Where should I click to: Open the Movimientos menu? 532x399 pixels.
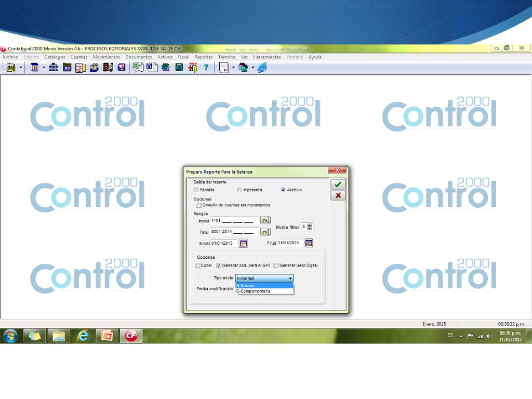point(106,57)
